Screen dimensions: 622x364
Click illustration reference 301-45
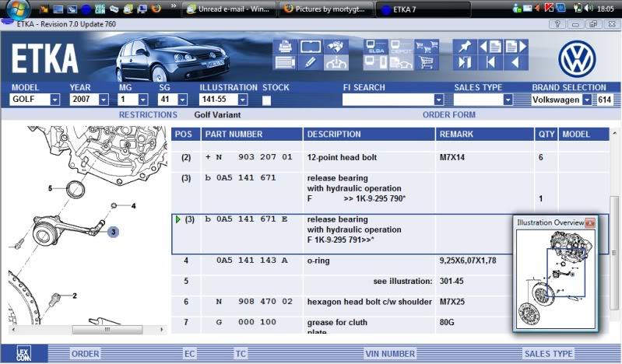(452, 281)
